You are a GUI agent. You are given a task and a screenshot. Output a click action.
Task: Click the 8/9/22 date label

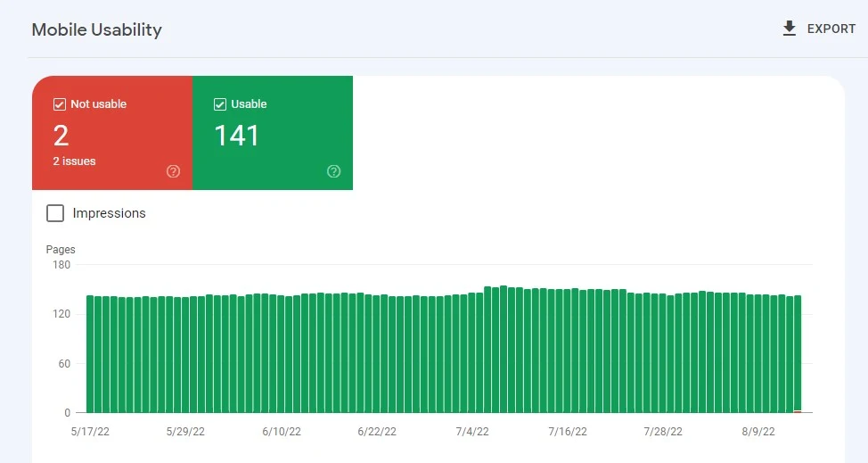pos(758,432)
